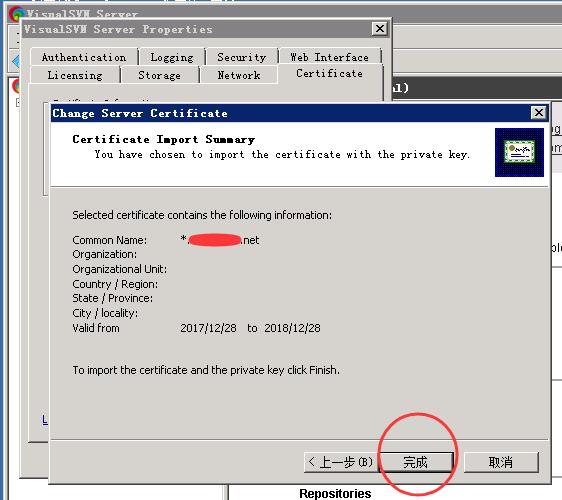Switch to the Licensing tab

pos(75,75)
